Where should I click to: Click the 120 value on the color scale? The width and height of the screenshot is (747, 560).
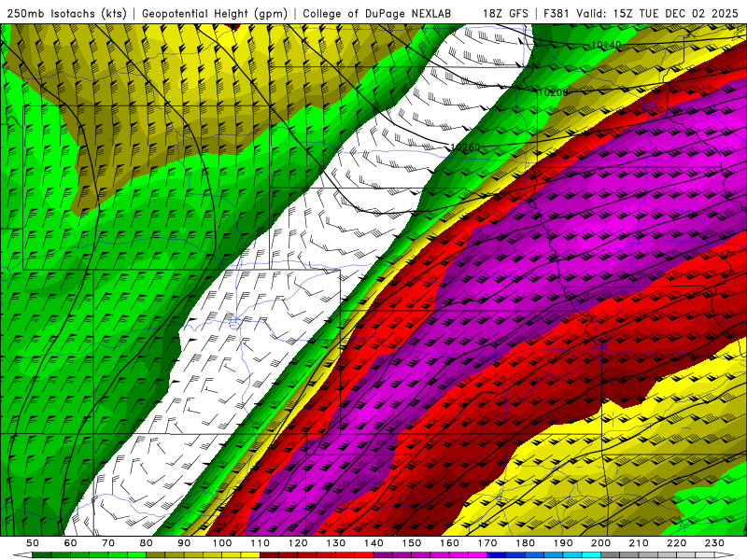point(298,543)
